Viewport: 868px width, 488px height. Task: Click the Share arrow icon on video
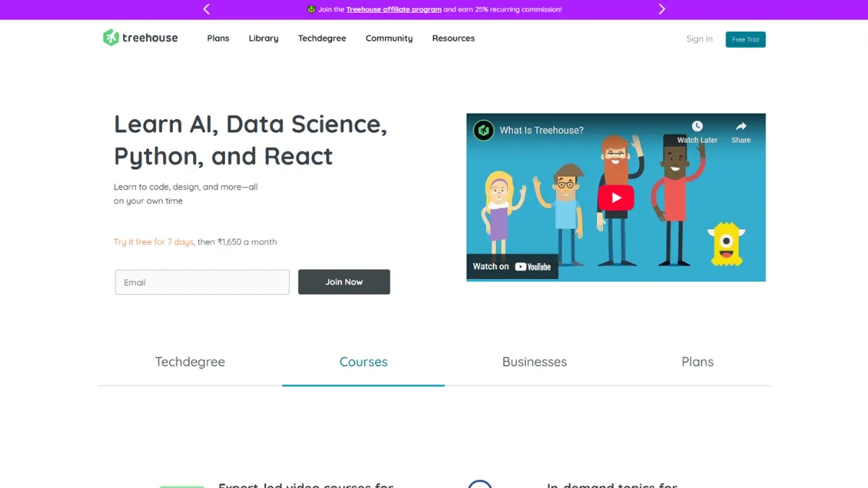[741, 127]
